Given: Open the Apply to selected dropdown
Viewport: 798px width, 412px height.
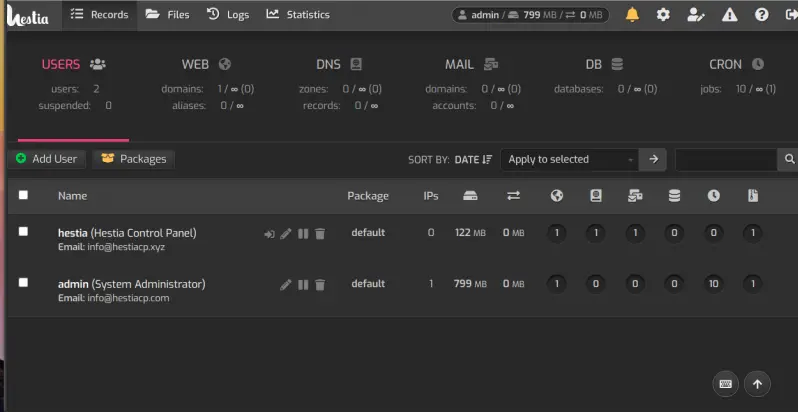Looking at the screenshot, I should pos(570,159).
